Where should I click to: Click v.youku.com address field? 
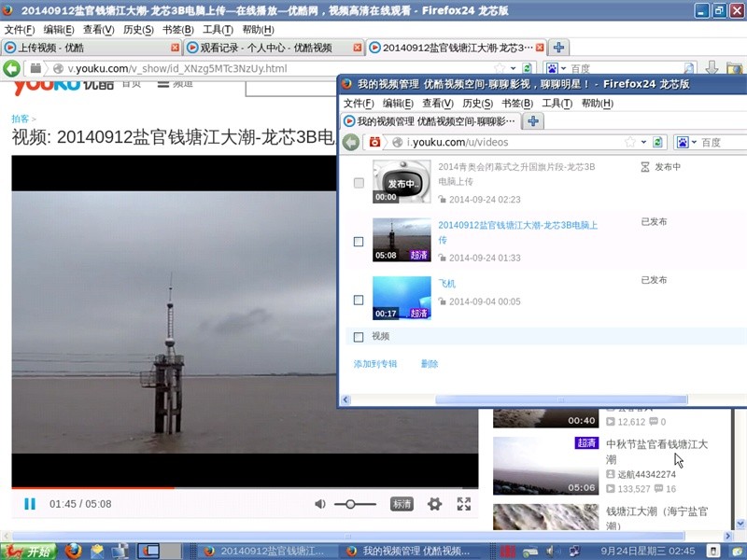(281, 68)
